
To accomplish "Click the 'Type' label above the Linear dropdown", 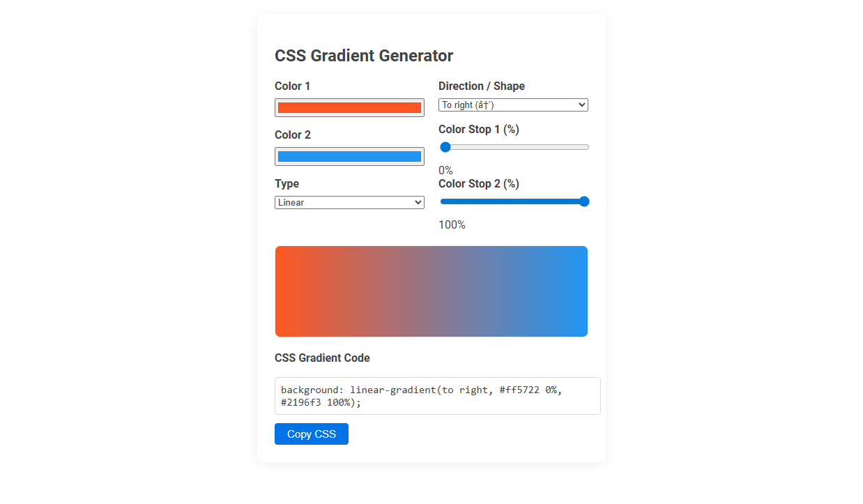I will [287, 183].
